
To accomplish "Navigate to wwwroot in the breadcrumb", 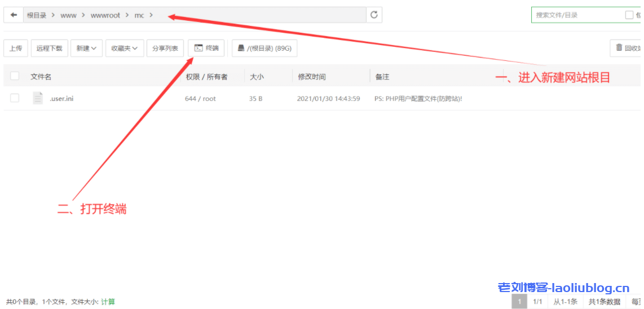I will [x=105, y=15].
